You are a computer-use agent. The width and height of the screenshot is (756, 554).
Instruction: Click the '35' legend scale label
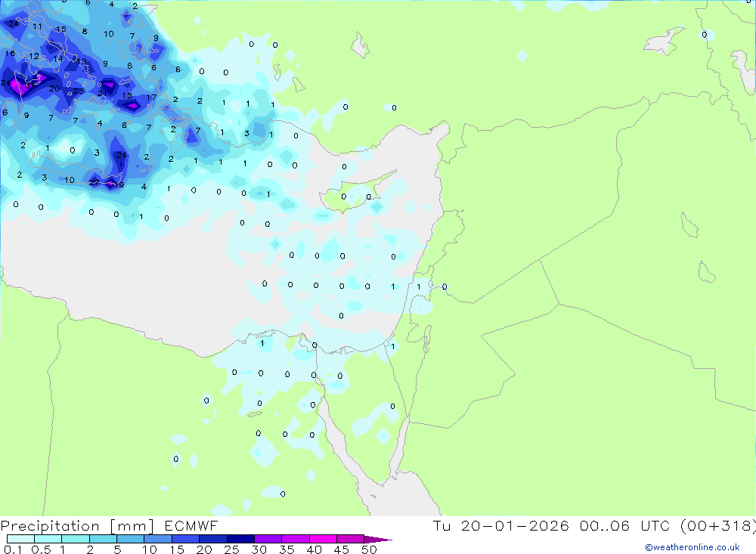287,549
